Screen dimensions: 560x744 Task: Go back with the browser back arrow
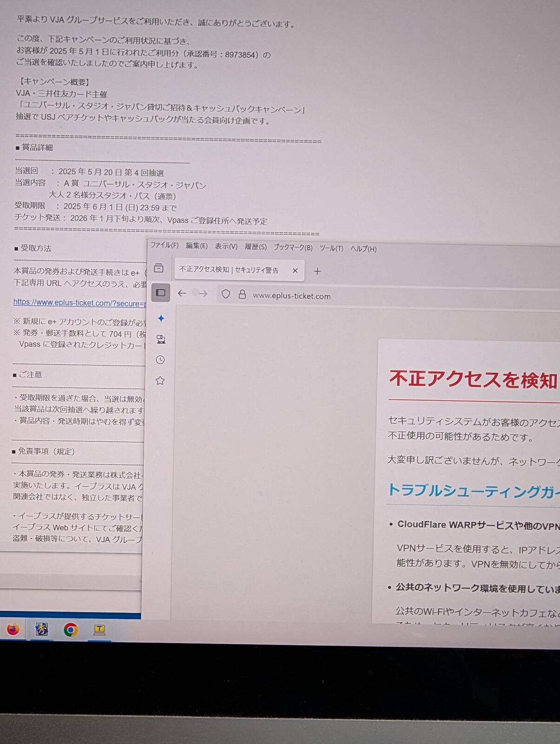[x=182, y=293]
